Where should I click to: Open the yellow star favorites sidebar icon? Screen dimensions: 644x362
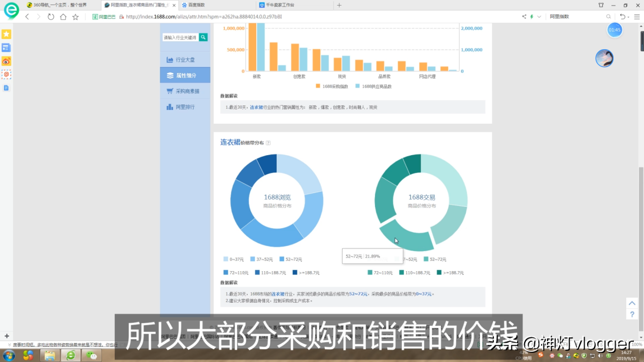coord(6,34)
